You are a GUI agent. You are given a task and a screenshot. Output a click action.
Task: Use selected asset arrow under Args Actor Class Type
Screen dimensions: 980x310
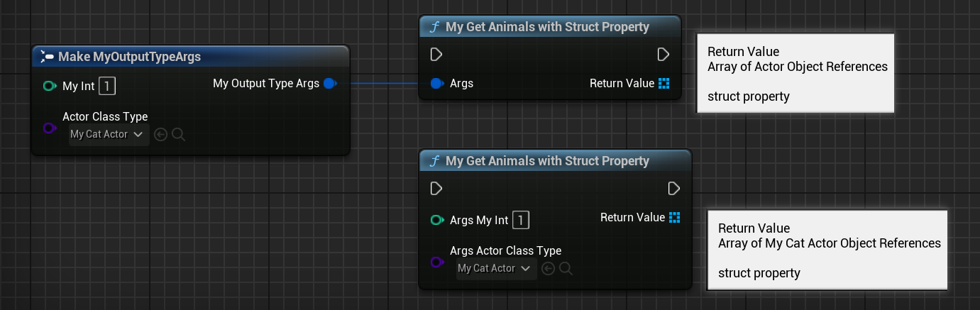[x=548, y=268]
